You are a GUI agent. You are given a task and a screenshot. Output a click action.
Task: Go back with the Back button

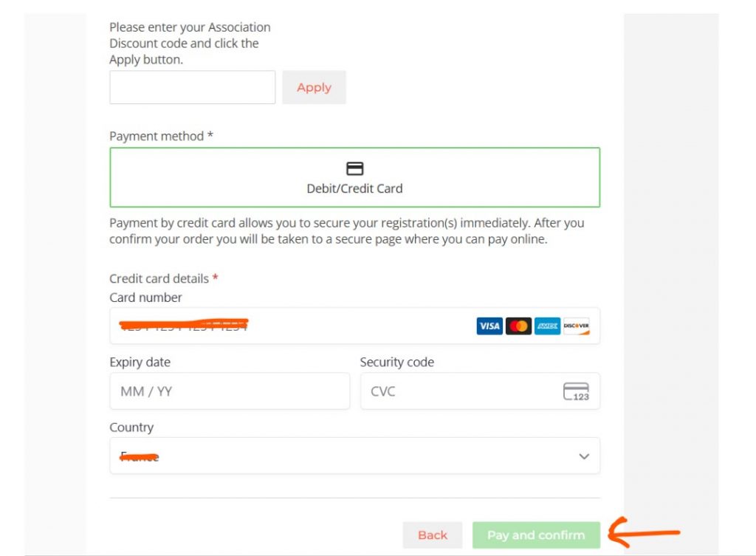point(433,535)
